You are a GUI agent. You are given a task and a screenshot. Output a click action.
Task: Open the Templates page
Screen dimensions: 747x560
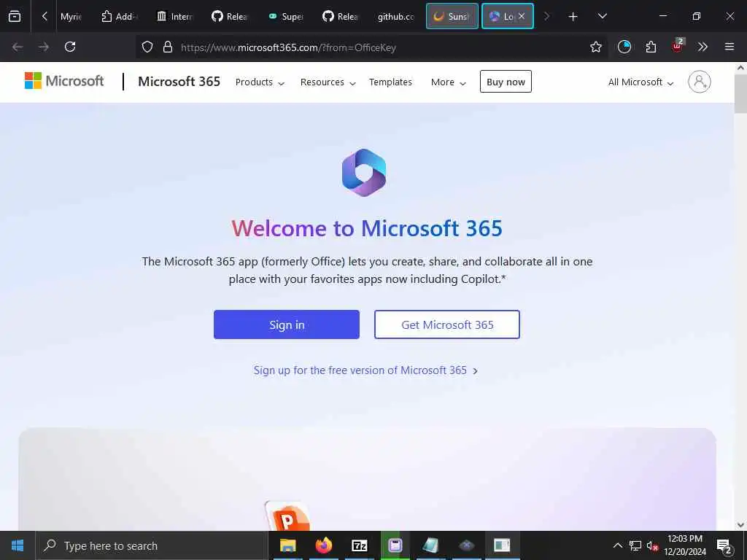(390, 82)
